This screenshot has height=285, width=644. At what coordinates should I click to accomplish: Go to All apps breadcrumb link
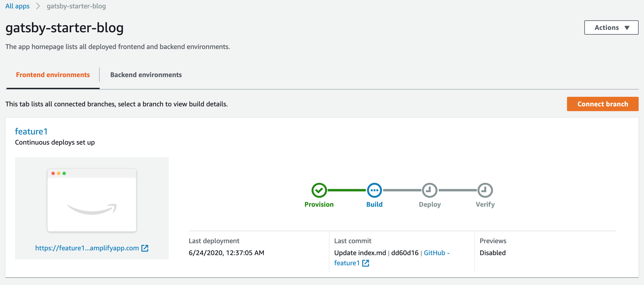pos(17,6)
